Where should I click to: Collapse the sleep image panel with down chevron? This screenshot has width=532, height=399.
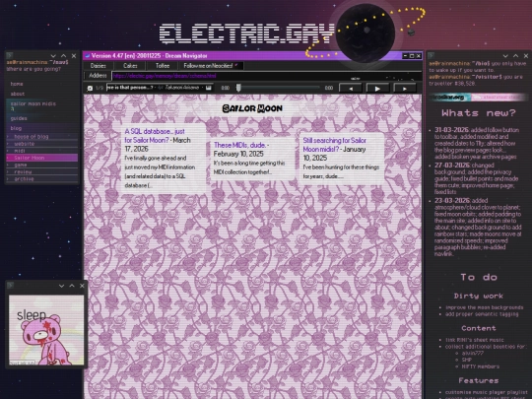coord(61,286)
